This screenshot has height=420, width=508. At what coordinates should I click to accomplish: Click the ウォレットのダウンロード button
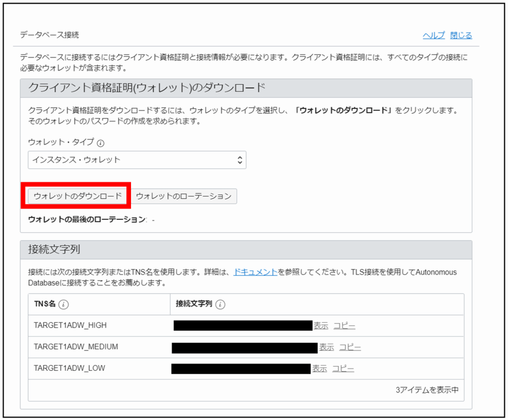[77, 196]
